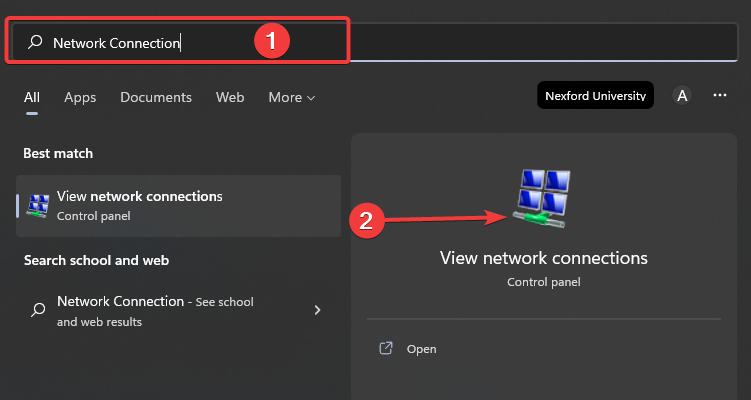Screen dimensions: 751x400
Task: Select the Documents tab
Action: tap(156, 97)
